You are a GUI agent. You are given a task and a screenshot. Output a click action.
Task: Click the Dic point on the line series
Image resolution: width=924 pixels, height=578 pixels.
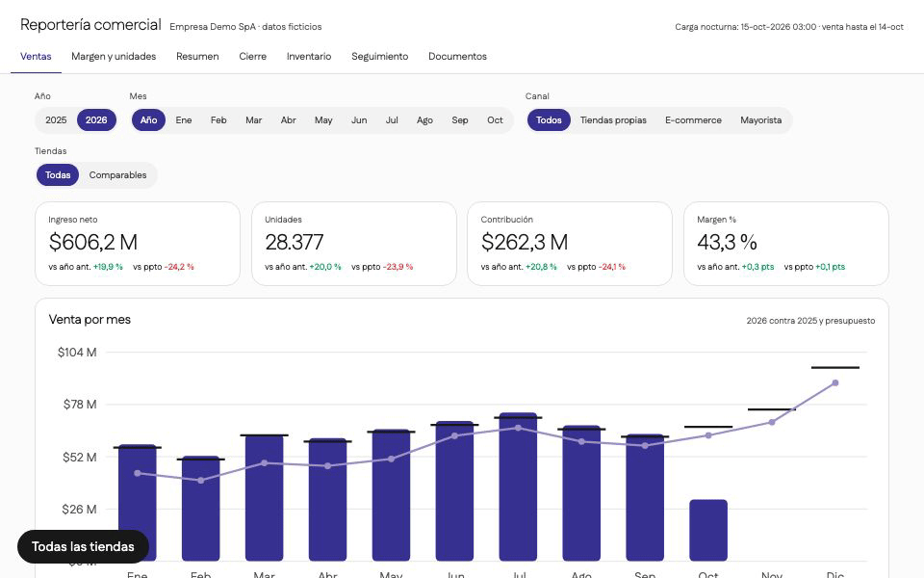click(835, 383)
